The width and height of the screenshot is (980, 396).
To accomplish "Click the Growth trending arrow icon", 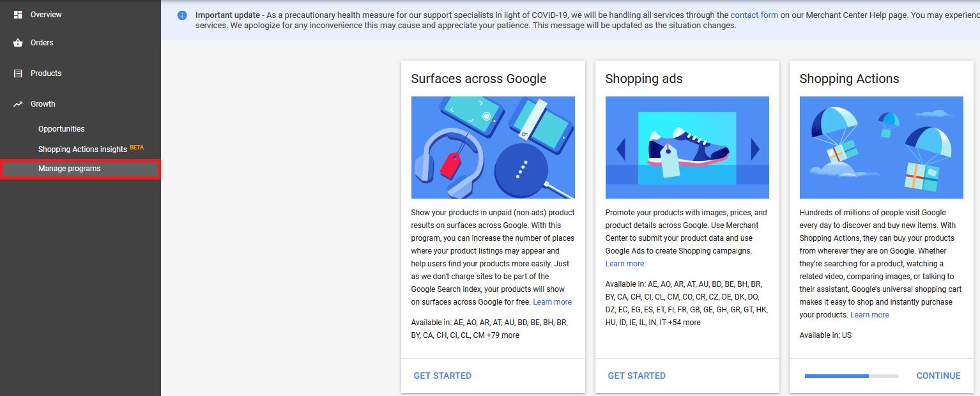I will (18, 104).
